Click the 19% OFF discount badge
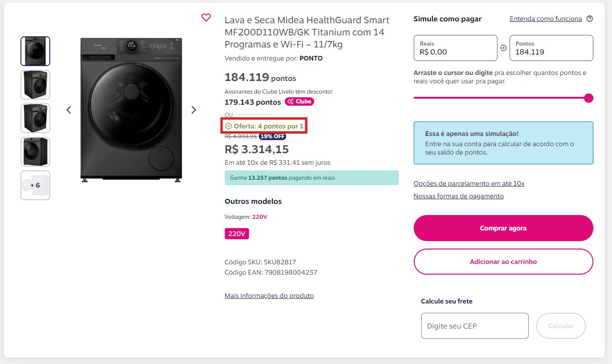612x364 pixels. 272,137
